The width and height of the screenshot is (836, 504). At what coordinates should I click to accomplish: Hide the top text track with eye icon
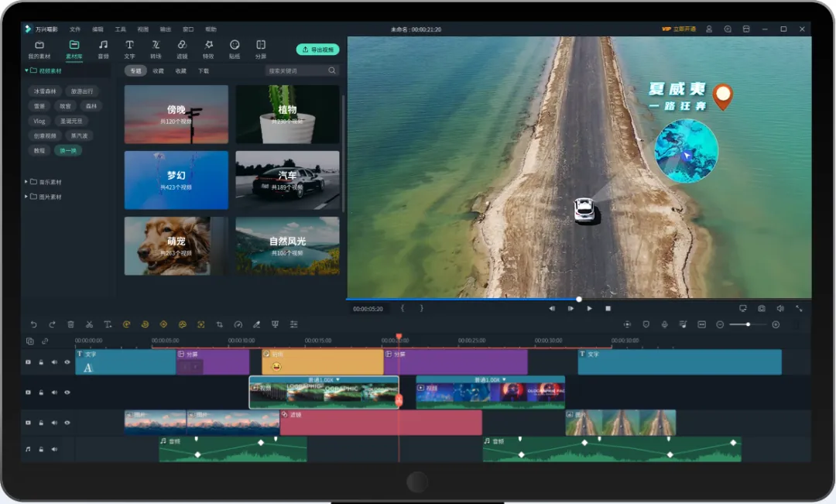[x=67, y=362]
